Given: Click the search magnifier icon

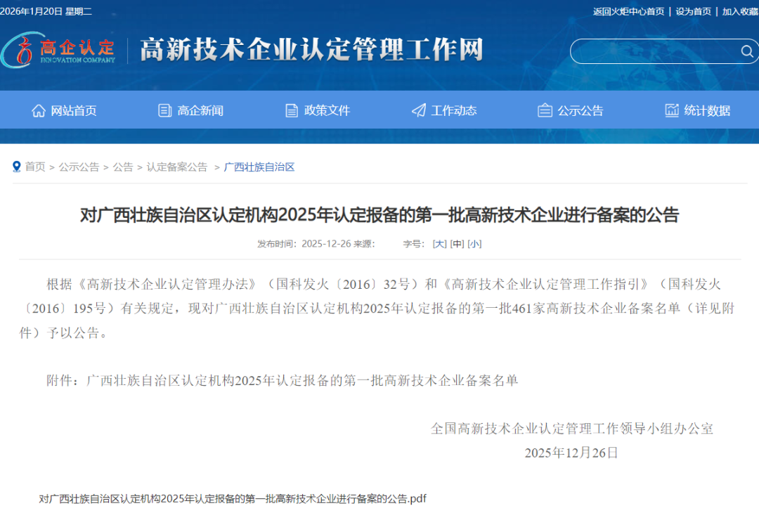Looking at the screenshot, I should [x=746, y=51].
